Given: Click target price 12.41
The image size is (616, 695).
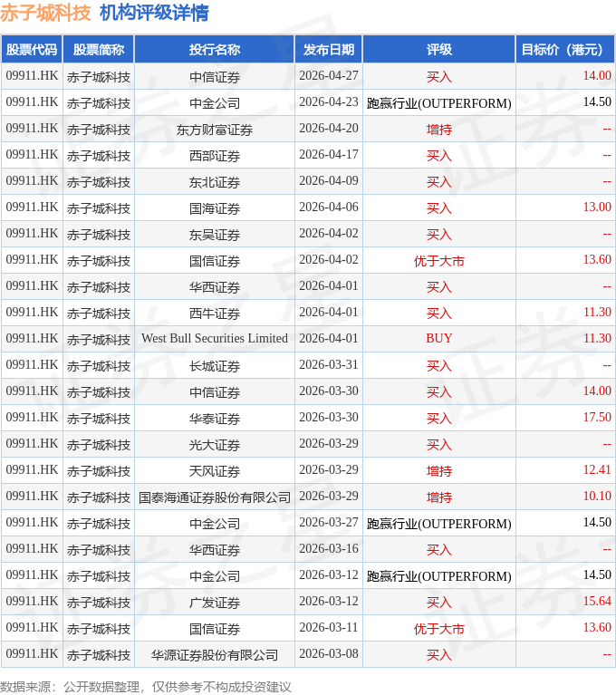Looking at the screenshot, I should tap(597, 470).
